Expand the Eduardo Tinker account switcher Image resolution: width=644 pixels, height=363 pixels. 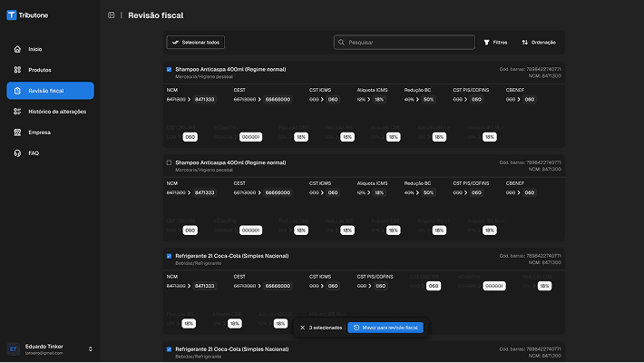(91, 349)
